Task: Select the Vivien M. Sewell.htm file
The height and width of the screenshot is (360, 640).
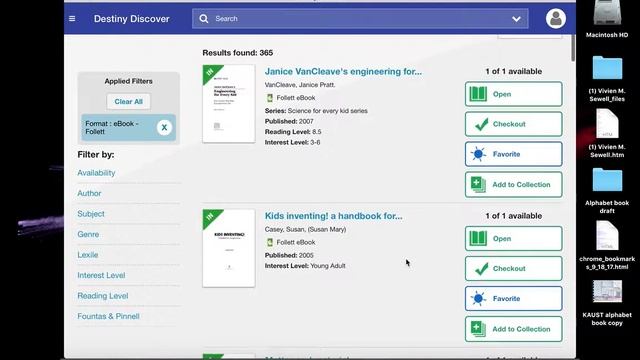Action: [x=607, y=124]
